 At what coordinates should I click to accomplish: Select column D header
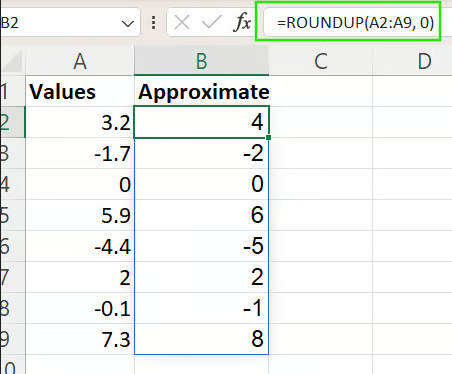click(x=412, y=61)
